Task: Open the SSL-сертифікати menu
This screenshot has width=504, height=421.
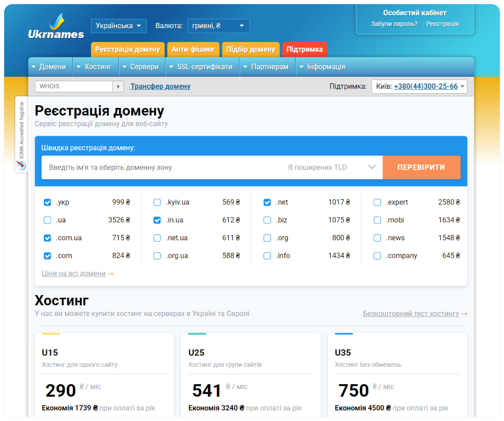Action: coord(202,67)
